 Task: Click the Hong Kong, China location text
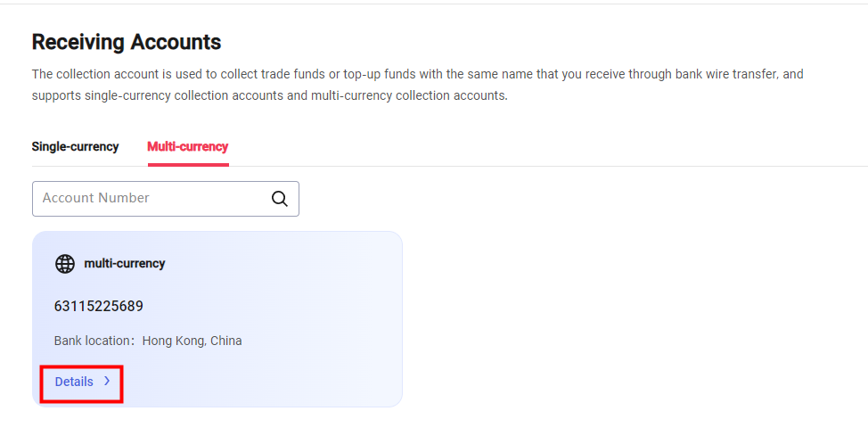[192, 341]
